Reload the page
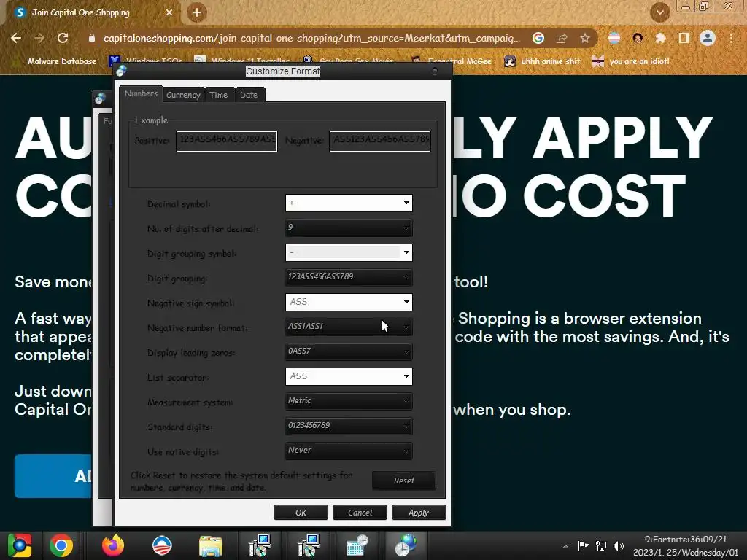This screenshot has height=560, width=747. [x=63, y=38]
